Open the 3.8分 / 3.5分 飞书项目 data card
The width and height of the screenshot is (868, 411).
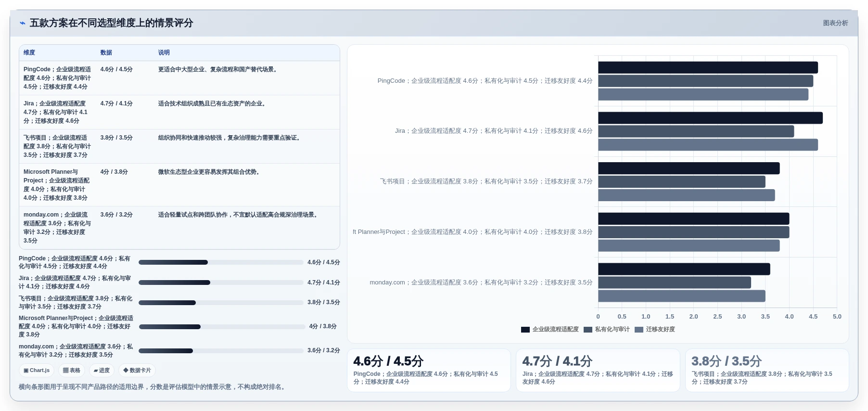click(x=767, y=371)
